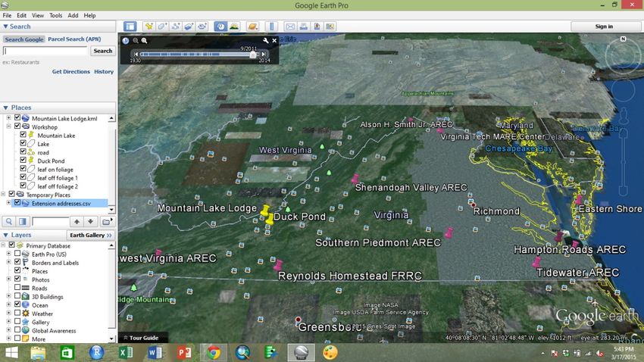Collapse the Search panel triangle
Screen dimensions: 644x362
(x=5, y=27)
